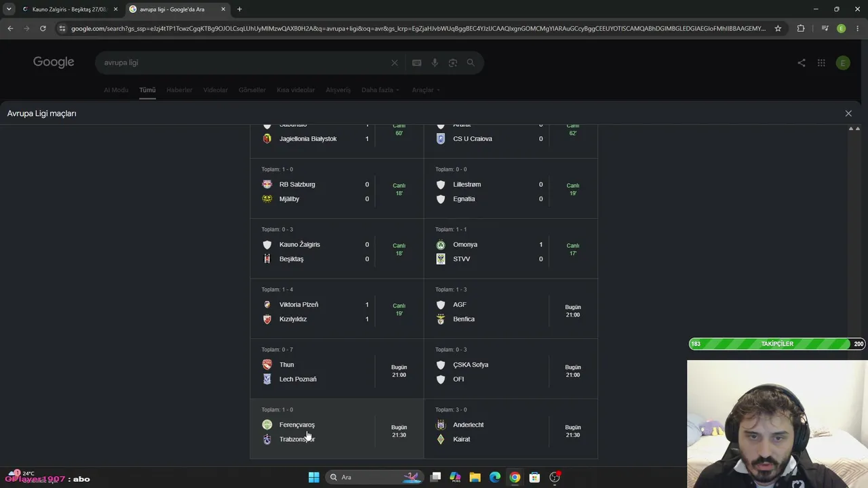Viewport: 868px width, 488px height.
Task: Open the Thun vs Lech Poznań match
Action: (x=337, y=369)
